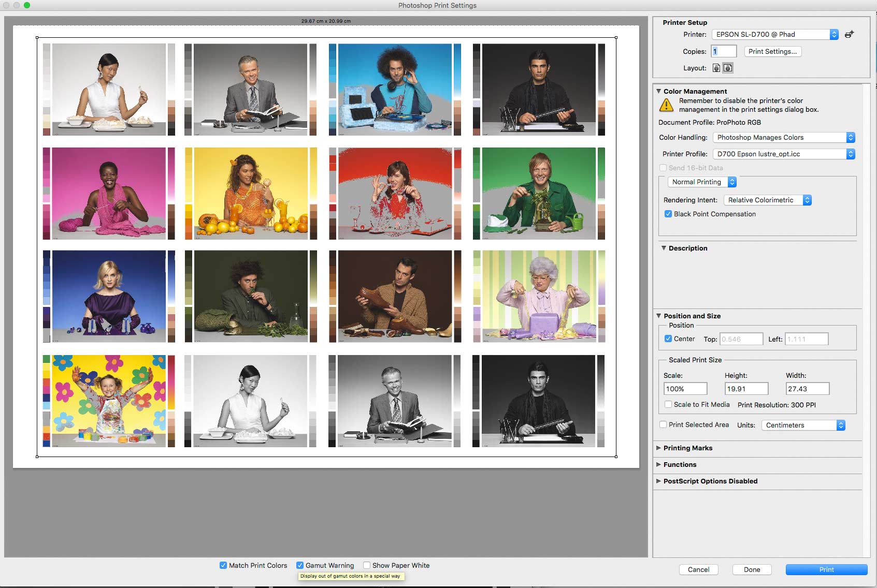Image resolution: width=877 pixels, height=588 pixels.
Task: Click the Height input field
Action: pyautogui.click(x=746, y=389)
